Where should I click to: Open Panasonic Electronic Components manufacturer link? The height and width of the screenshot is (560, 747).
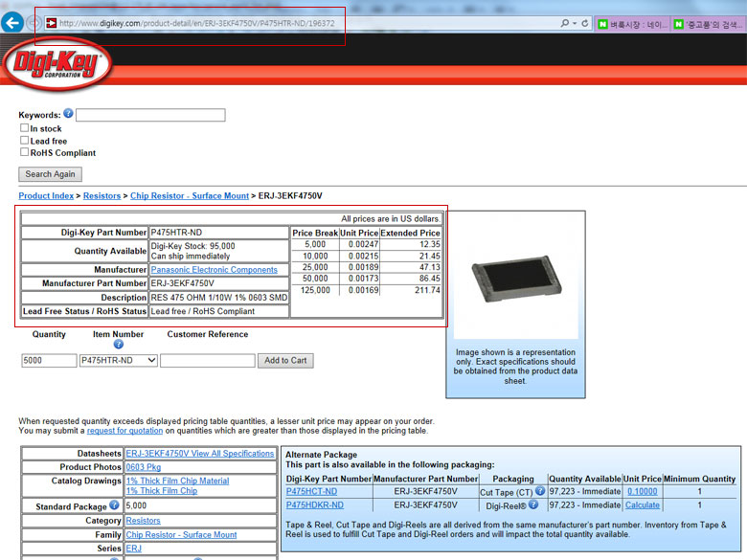214,270
